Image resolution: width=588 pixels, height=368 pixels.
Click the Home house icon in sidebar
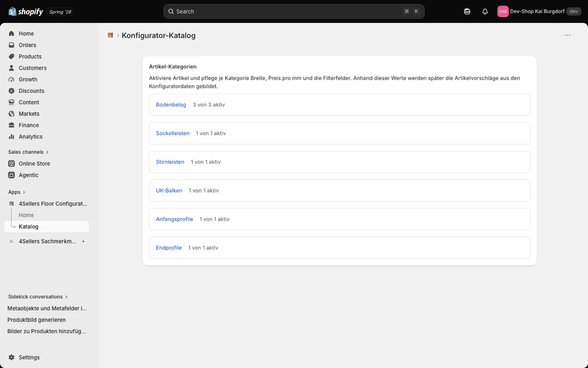tap(11, 34)
